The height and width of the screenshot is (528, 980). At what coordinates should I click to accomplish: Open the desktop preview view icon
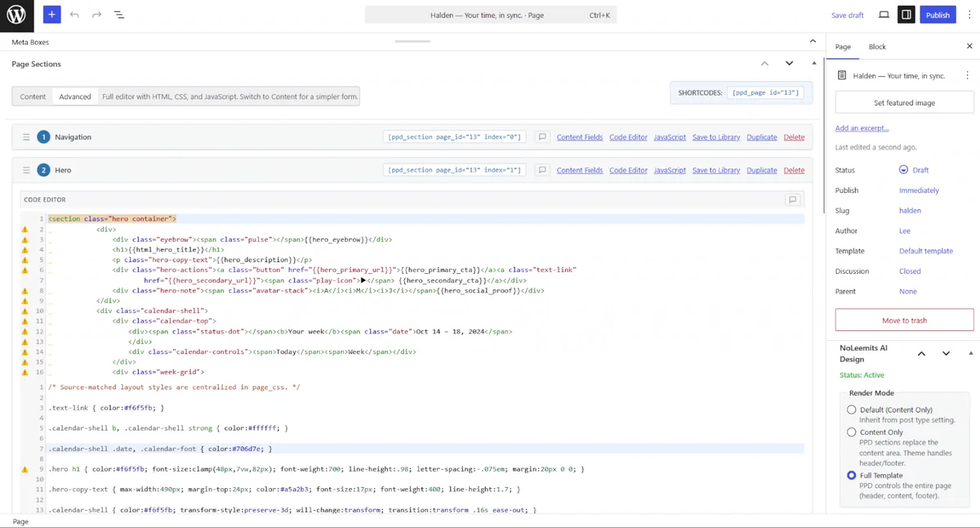(884, 15)
